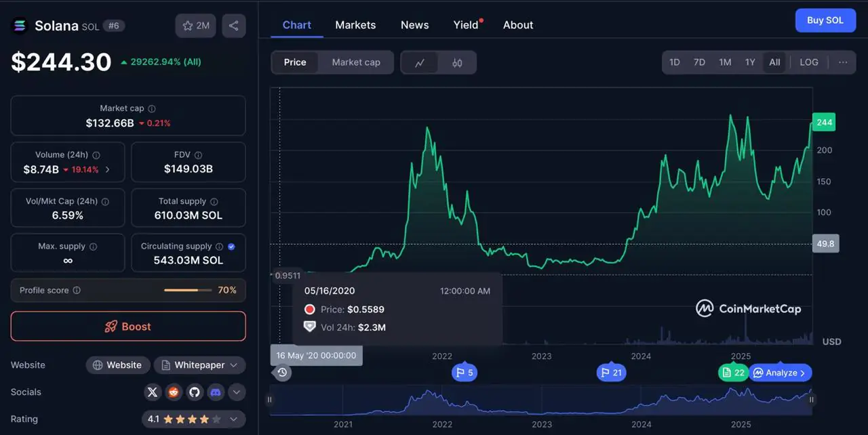
Task: Expand more socials chevron
Action: [237, 392]
